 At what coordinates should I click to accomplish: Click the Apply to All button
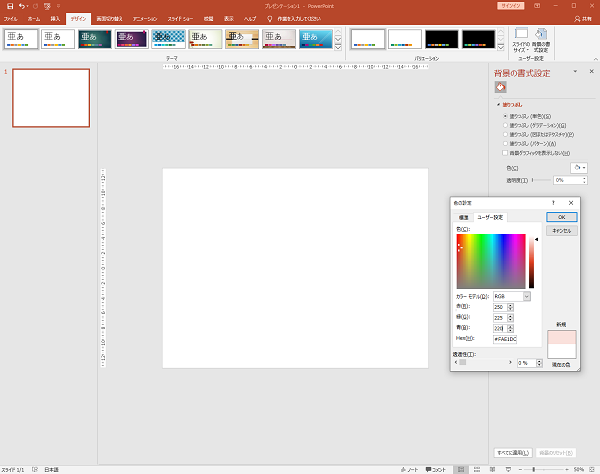click(513, 453)
